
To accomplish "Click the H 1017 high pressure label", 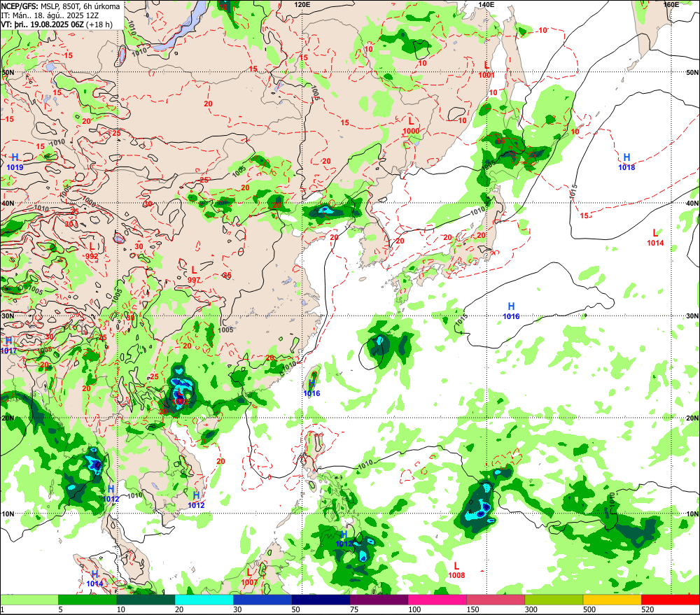I will point(8,346).
